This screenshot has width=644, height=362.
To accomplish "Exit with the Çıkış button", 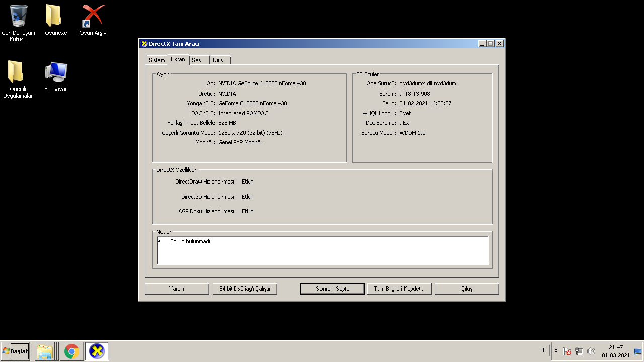I will pyautogui.click(x=467, y=289).
